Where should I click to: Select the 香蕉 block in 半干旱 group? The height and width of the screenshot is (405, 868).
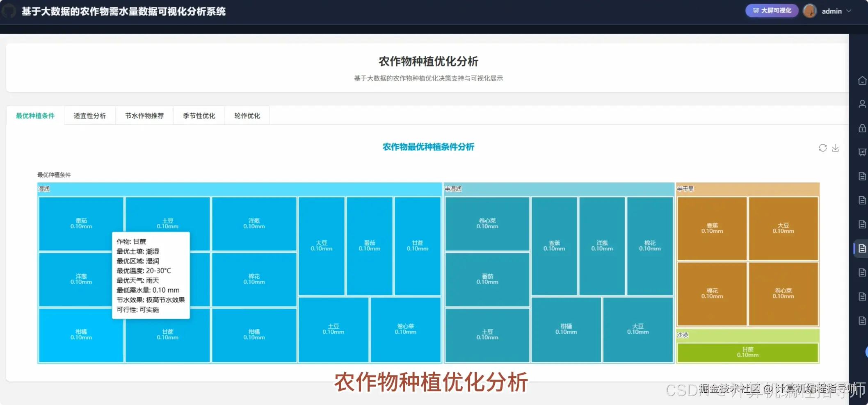[x=712, y=228]
